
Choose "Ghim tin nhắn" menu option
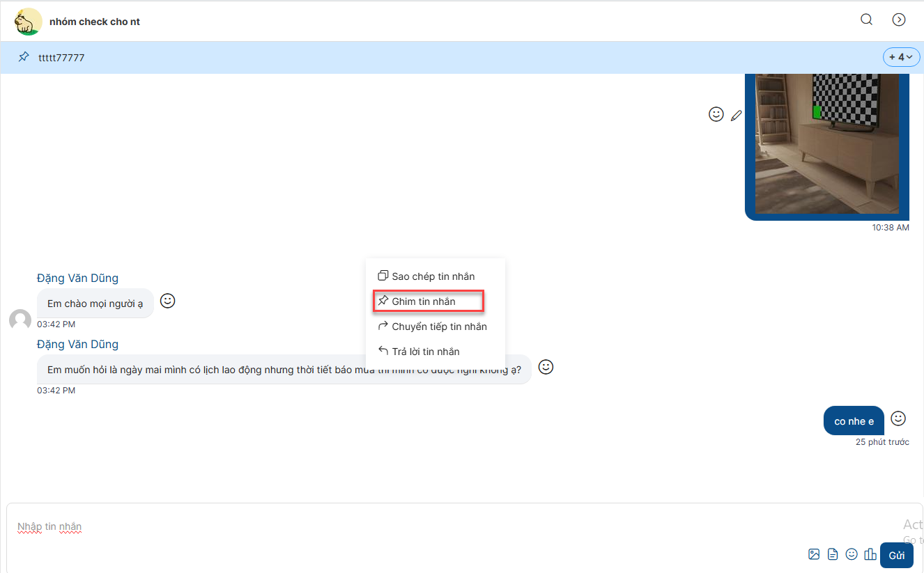click(x=424, y=301)
